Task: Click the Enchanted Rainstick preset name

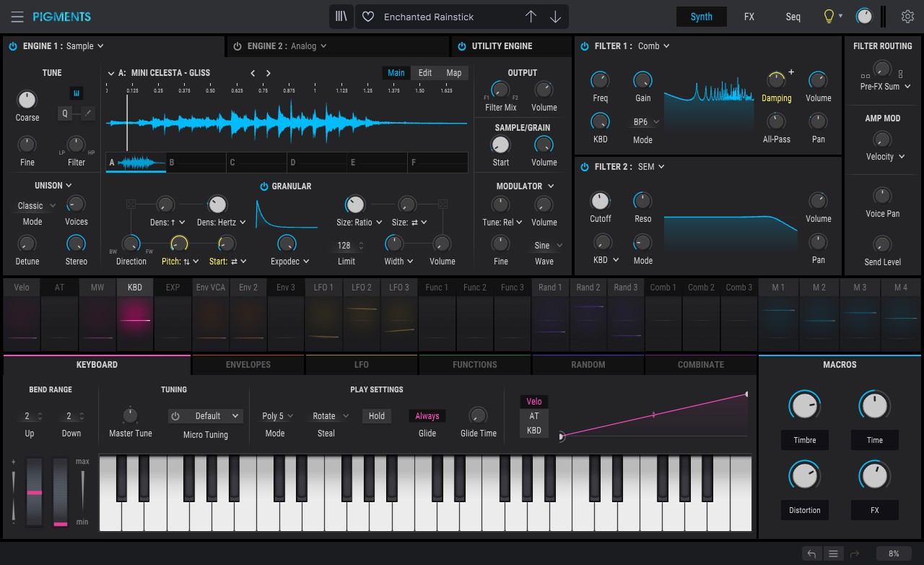Action: click(429, 17)
